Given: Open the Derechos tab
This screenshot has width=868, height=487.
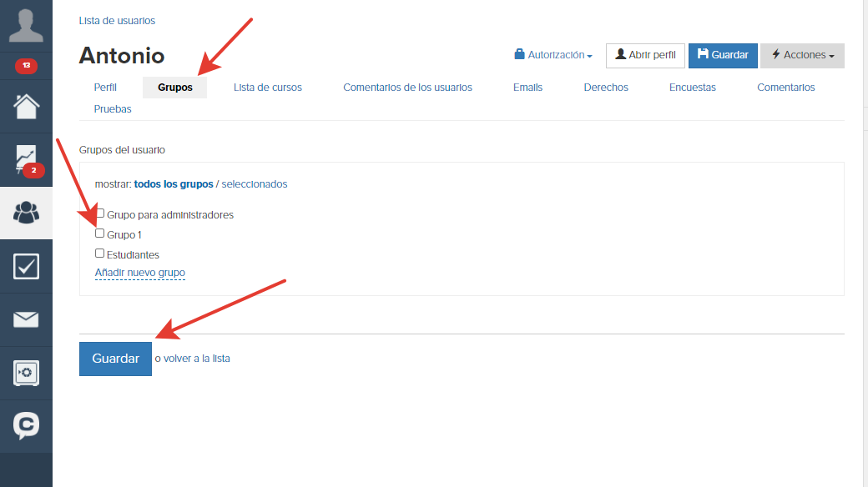Looking at the screenshot, I should (606, 88).
